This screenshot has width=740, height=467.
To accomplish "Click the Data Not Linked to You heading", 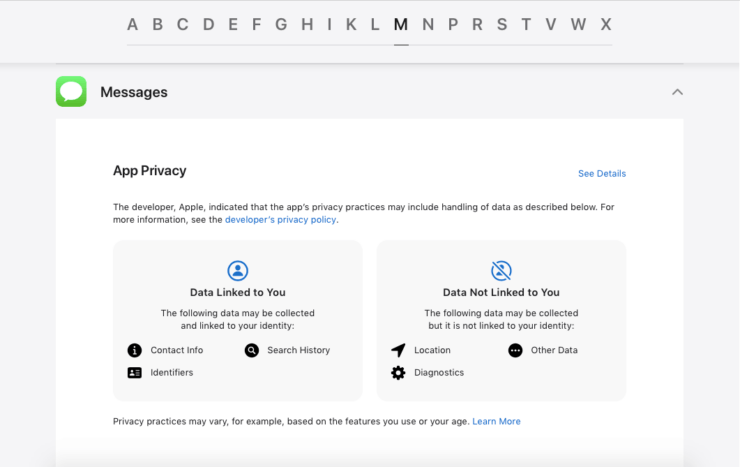I will pos(501,292).
